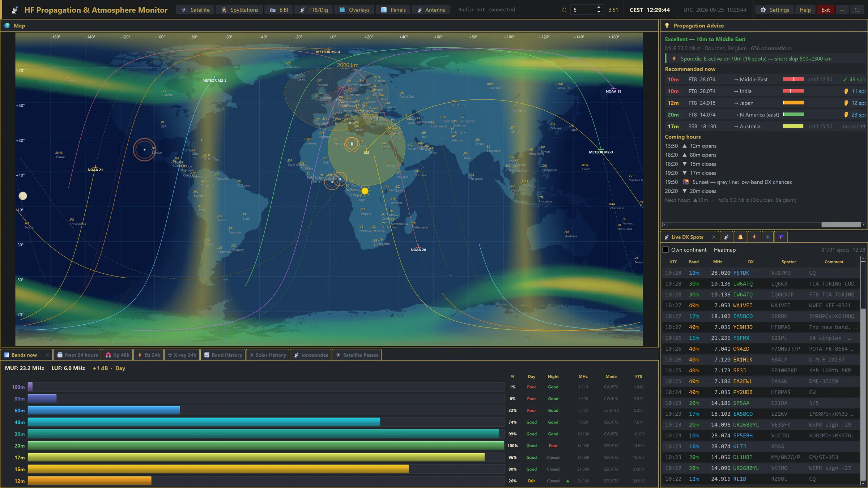Select the F5TDK spot row
The width and height of the screenshot is (868, 488).
click(x=761, y=273)
